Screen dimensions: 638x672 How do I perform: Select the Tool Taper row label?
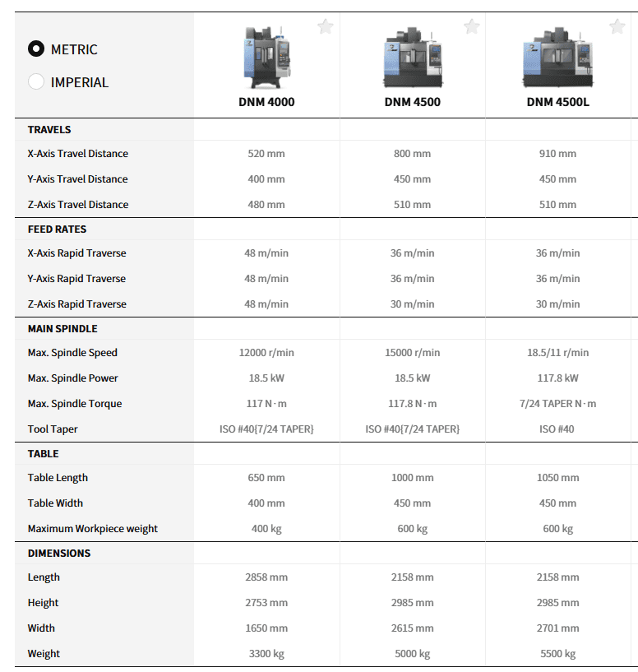click(x=53, y=429)
